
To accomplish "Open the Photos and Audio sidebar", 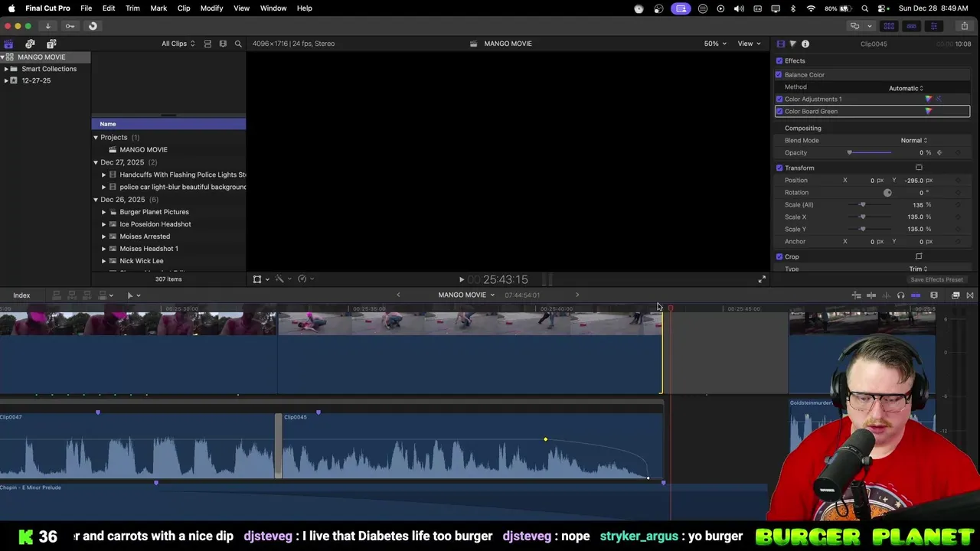I will [x=30, y=44].
